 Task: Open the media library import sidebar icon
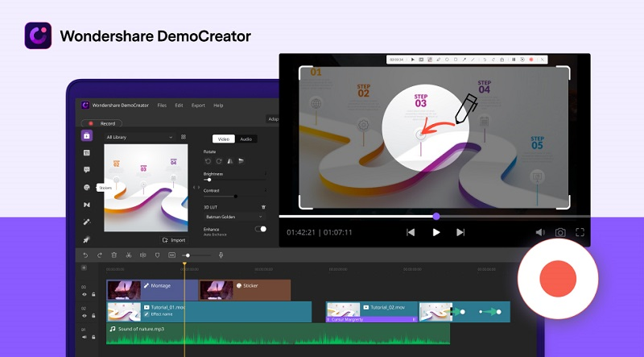[87, 135]
